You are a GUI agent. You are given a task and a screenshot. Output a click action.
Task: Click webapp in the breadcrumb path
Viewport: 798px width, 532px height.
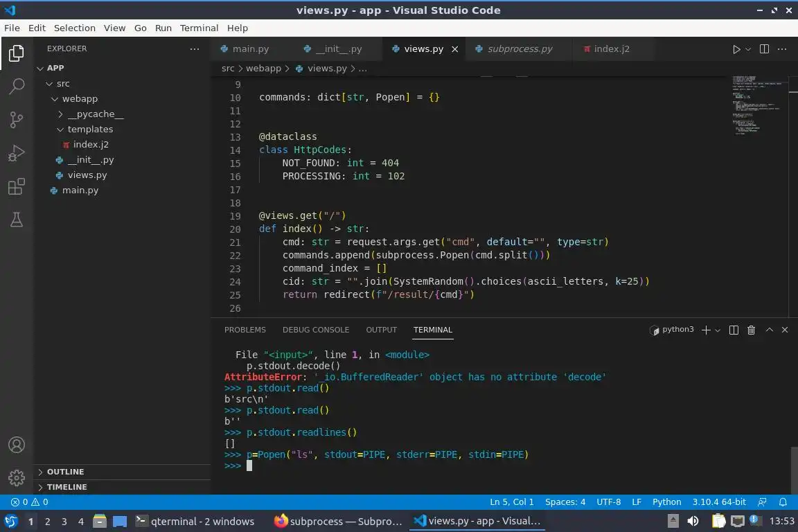pyautogui.click(x=263, y=68)
